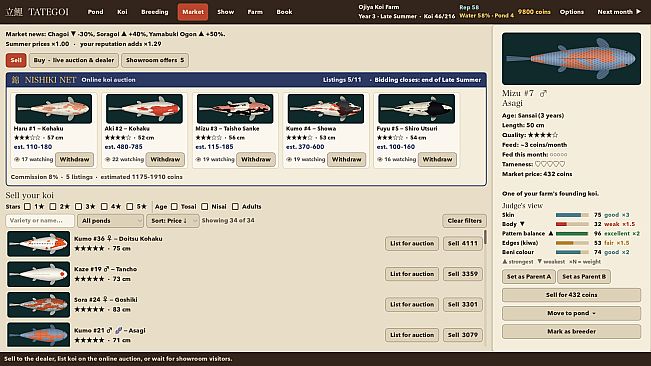
Task: Open the Options menu
Action: [x=571, y=12]
